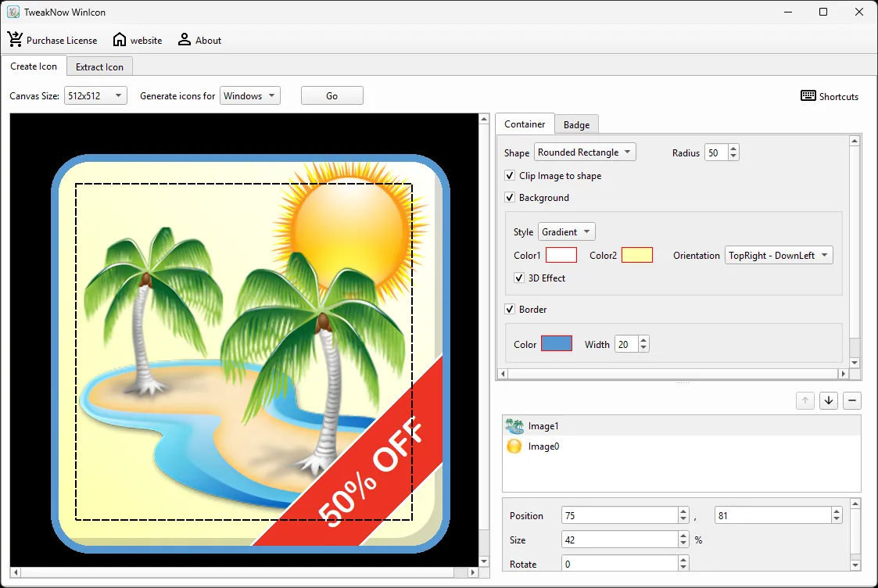
Task: Switch to the Extract Icon tab
Action: 99,66
